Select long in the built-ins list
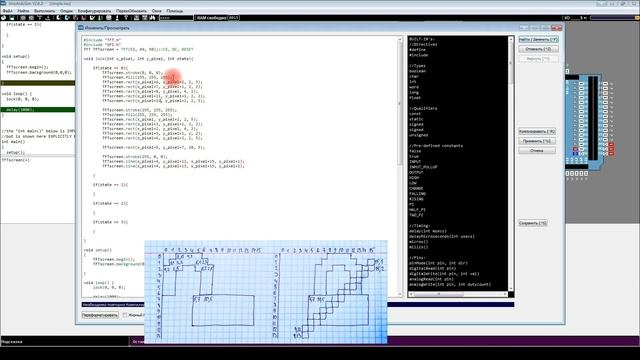 (414, 92)
